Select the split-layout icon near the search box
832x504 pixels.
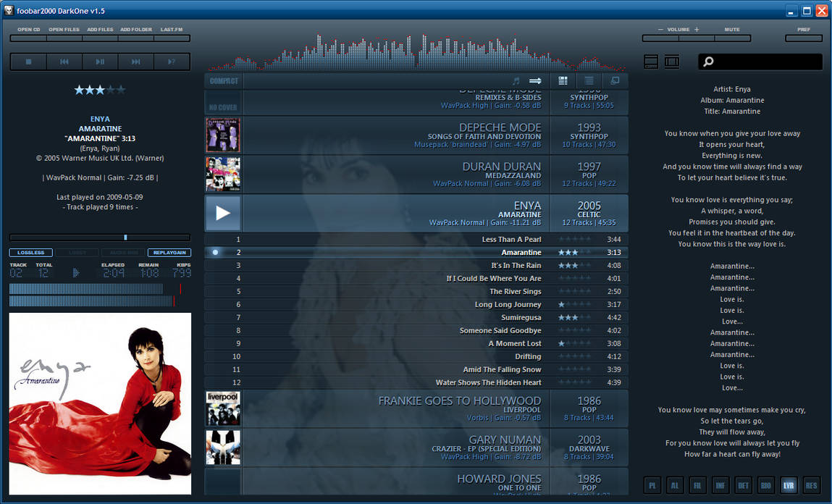(672, 62)
